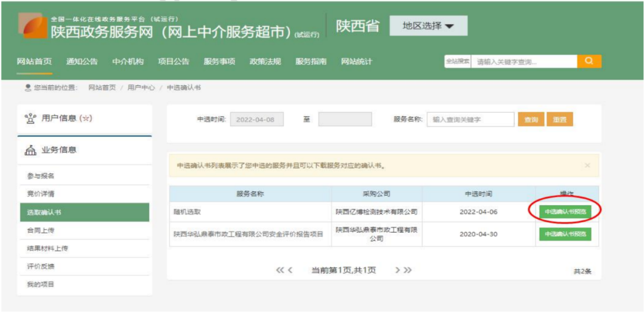Select 参与报名 in the sidebar
This screenshot has height=315, width=644.
(85, 176)
